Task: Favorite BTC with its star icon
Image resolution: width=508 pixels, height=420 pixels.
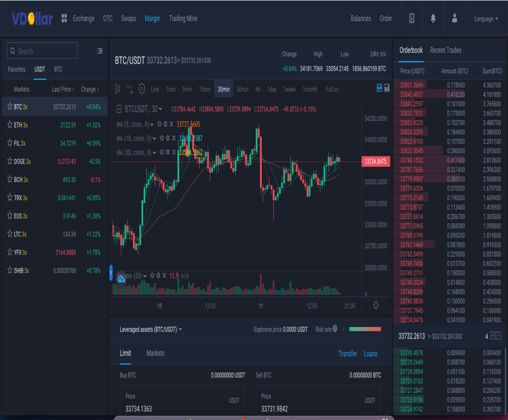Action: coord(10,107)
